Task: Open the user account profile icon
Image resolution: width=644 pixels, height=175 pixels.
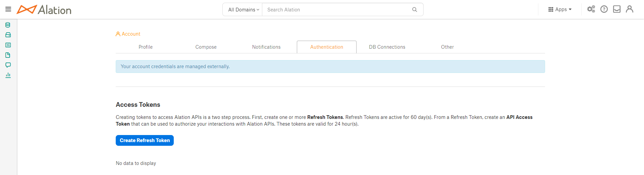Action: 630,9
